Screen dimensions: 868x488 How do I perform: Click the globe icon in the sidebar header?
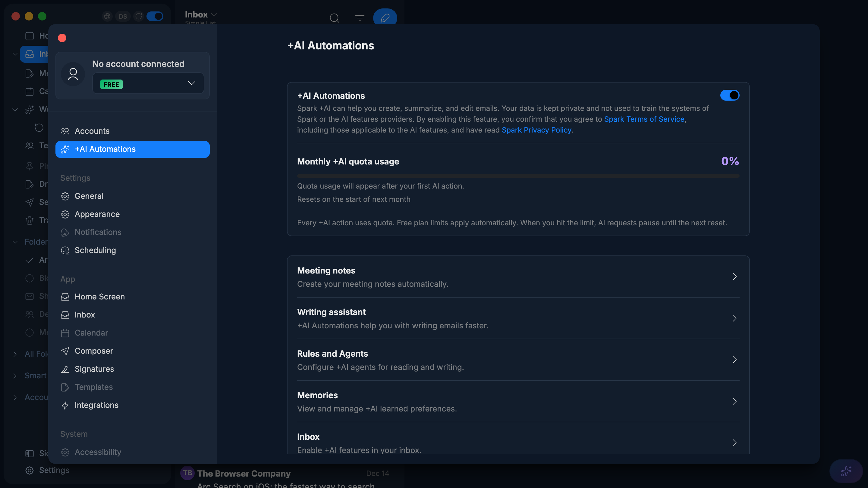click(x=107, y=16)
